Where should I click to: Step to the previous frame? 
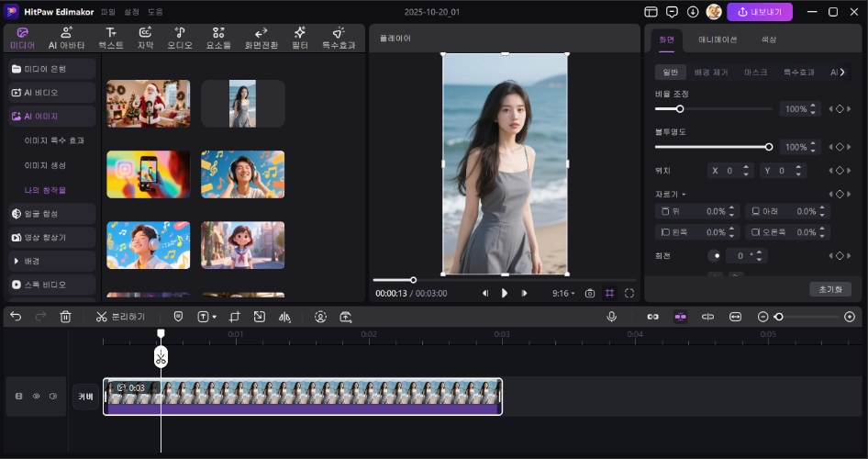pyautogui.click(x=485, y=294)
